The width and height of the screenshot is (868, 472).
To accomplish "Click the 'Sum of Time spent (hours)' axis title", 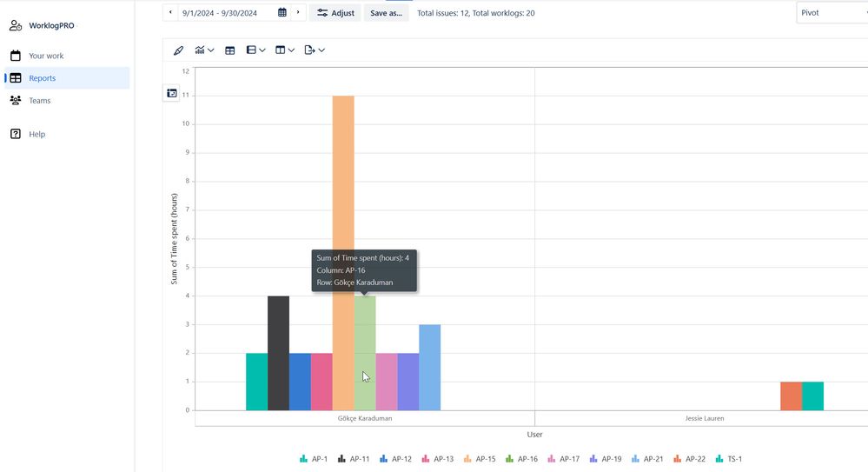I will 174,239.
